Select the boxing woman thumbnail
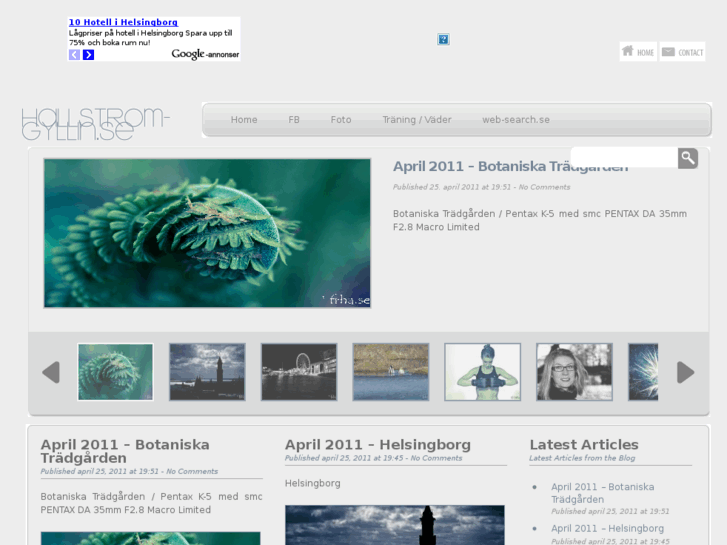The width and height of the screenshot is (727, 545). tap(483, 372)
